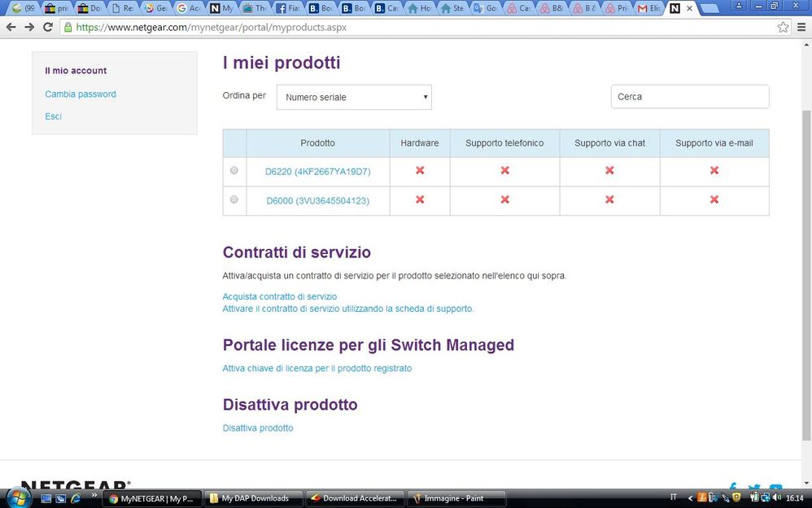This screenshot has width=812, height=508.
Task: Open the Acquista contratto di servizio link
Action: tap(280, 296)
